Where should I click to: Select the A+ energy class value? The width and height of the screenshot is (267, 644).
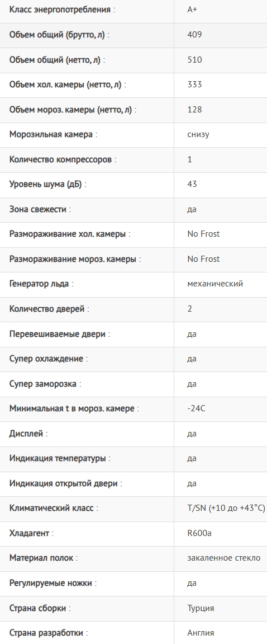(192, 10)
